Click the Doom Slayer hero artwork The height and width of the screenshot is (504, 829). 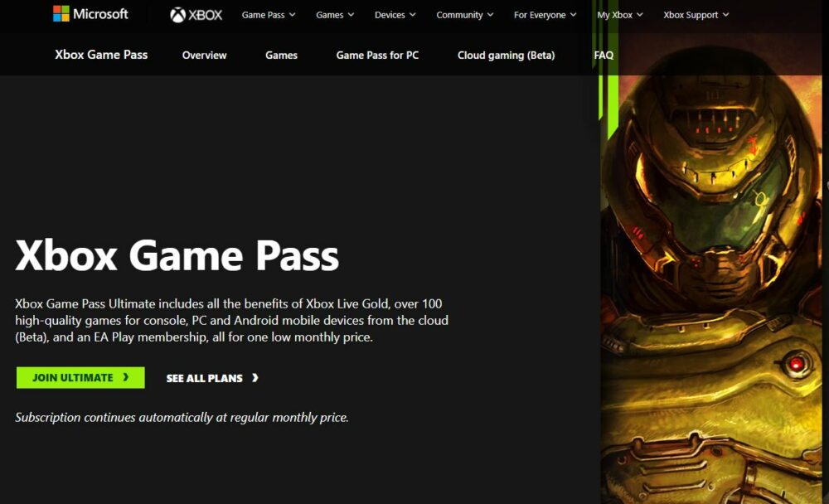pyautogui.click(x=711, y=288)
